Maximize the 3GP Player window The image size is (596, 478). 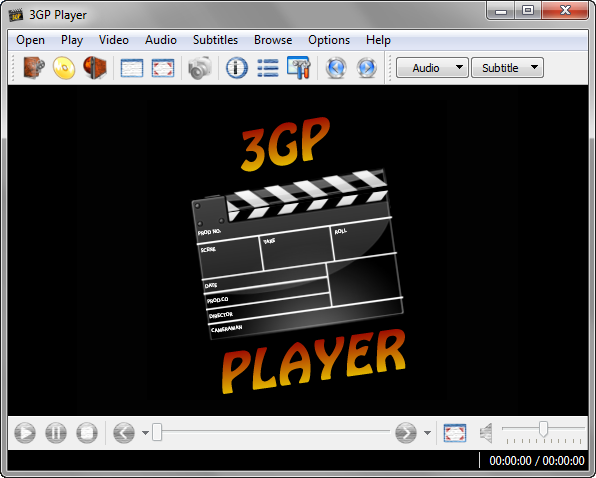[528, 11]
